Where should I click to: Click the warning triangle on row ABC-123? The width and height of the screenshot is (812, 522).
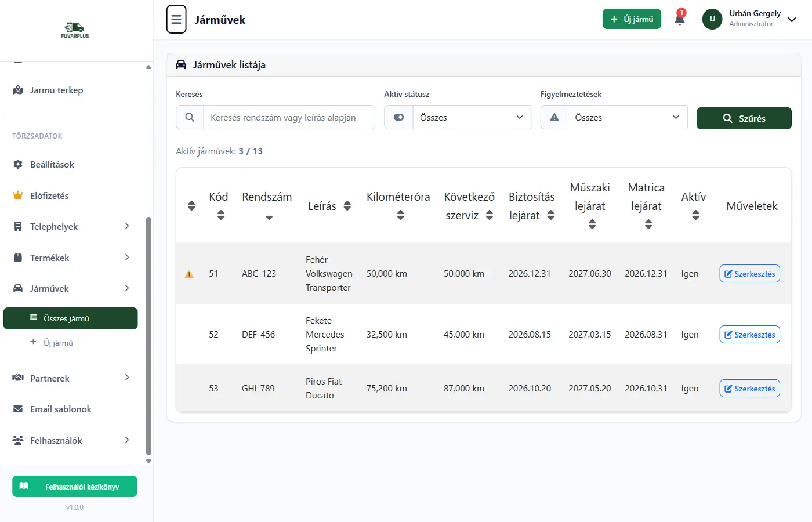coord(189,274)
